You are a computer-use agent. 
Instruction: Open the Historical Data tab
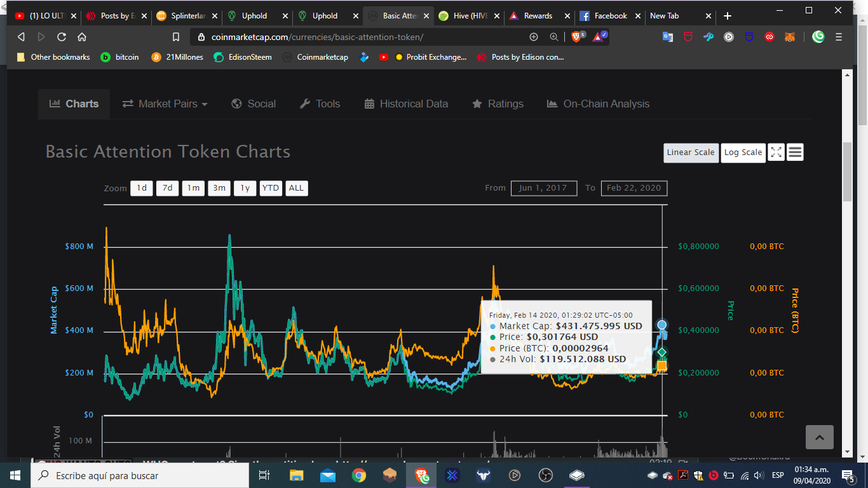pyautogui.click(x=406, y=104)
